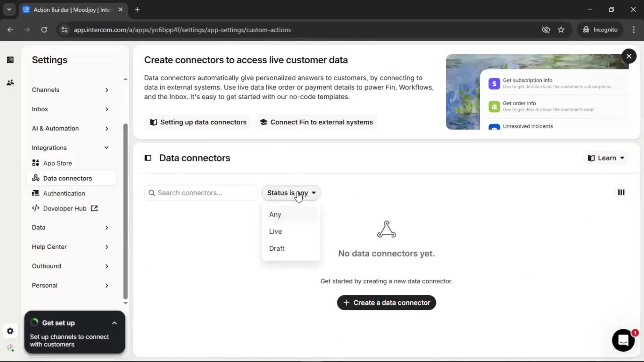
Task: Focus the Search connectors field
Action: (201, 193)
